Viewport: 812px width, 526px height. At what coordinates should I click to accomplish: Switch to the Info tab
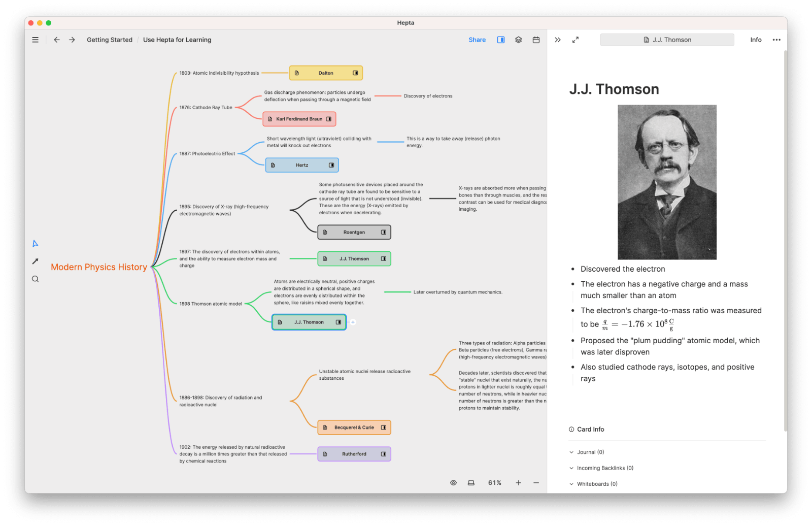(756, 40)
